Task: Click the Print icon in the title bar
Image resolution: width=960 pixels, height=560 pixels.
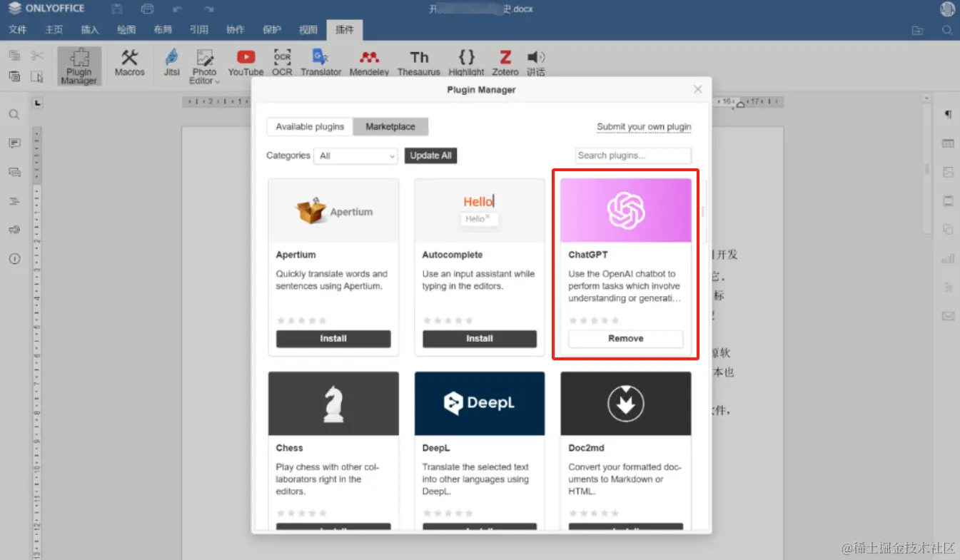Action: click(148, 9)
